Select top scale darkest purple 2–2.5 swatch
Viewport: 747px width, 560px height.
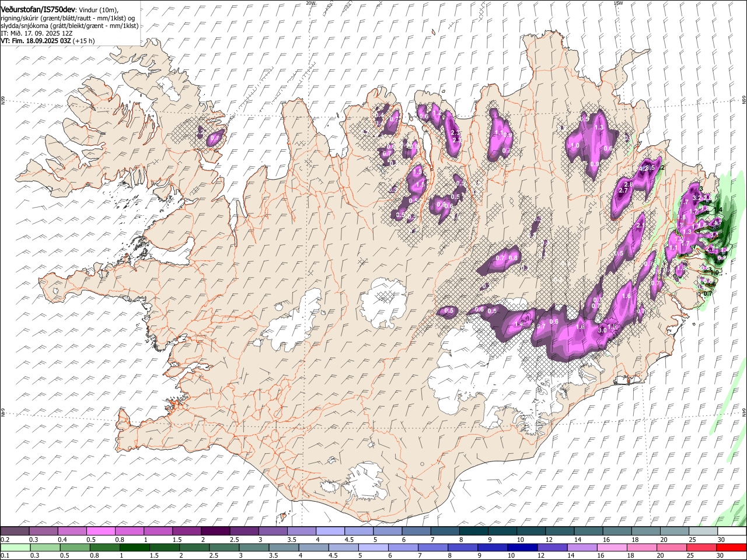[216, 531]
